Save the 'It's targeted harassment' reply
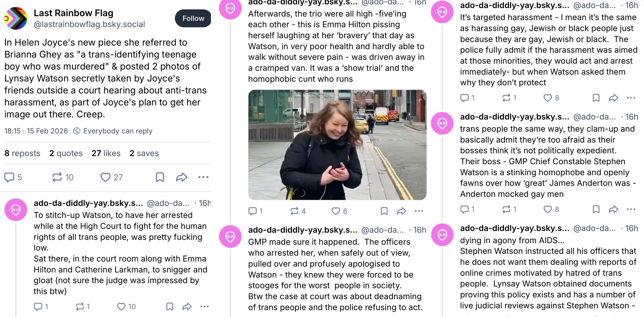644x317 pixels. pos(596,98)
